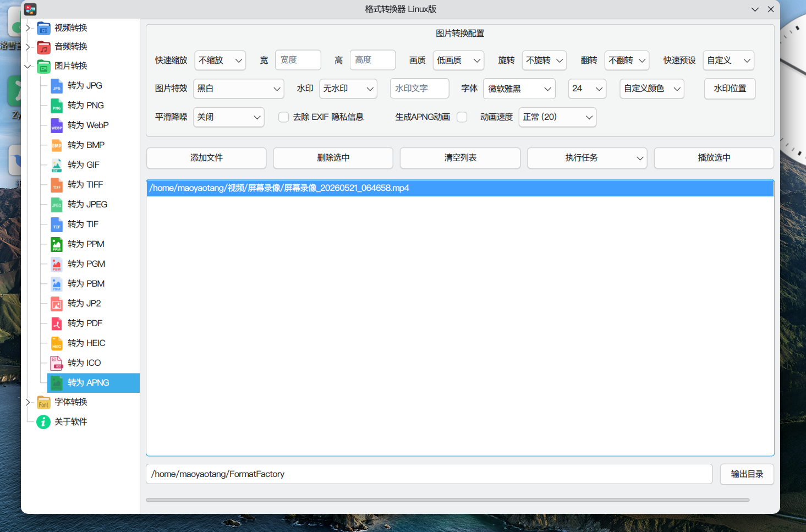
Task: Click the 播放选中 button
Action: click(x=714, y=158)
